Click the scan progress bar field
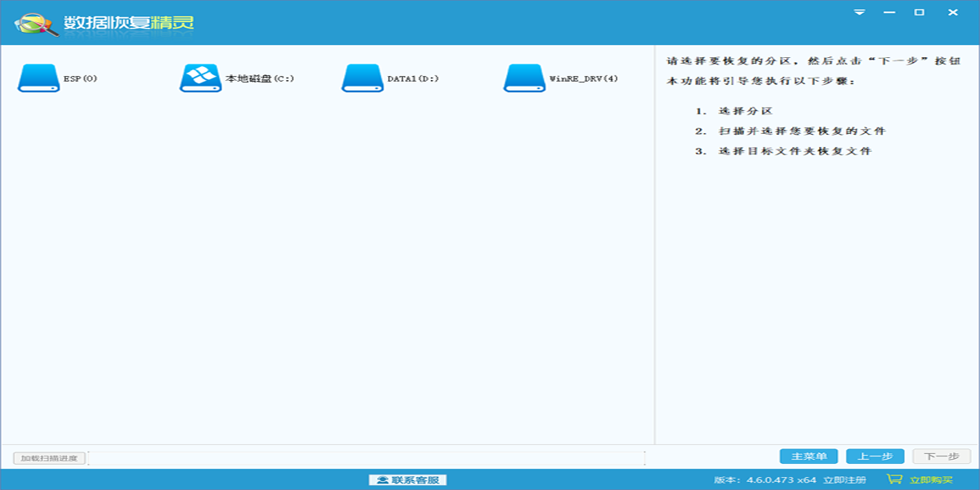The height and width of the screenshot is (490, 980). click(366, 457)
